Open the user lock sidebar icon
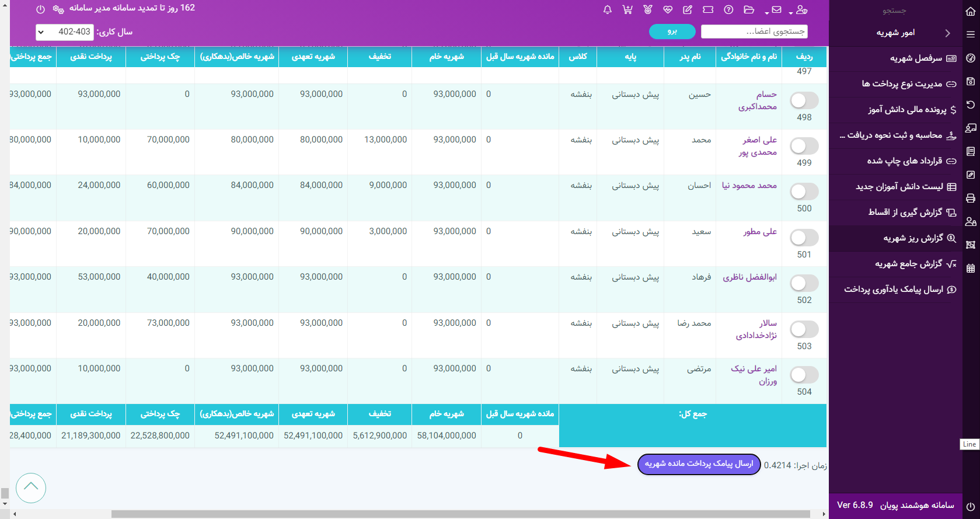Image resolution: width=980 pixels, height=519 pixels. click(971, 221)
